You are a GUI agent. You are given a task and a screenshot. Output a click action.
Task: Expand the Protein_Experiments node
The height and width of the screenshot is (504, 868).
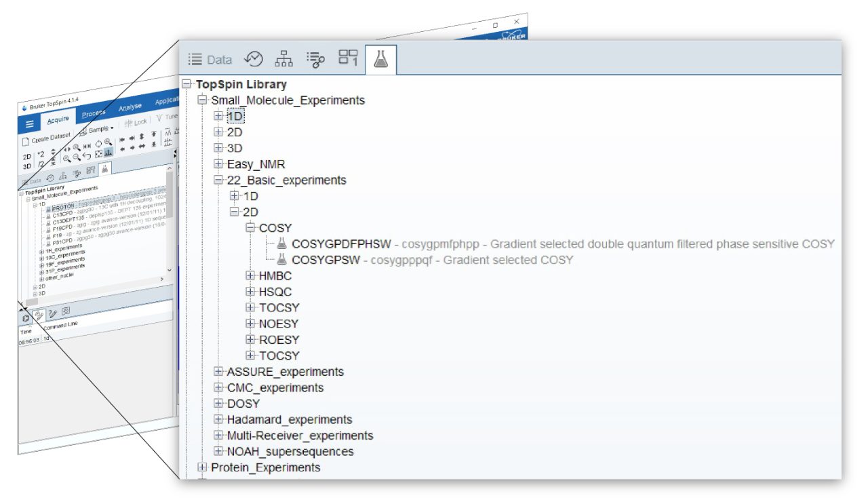[202, 467]
